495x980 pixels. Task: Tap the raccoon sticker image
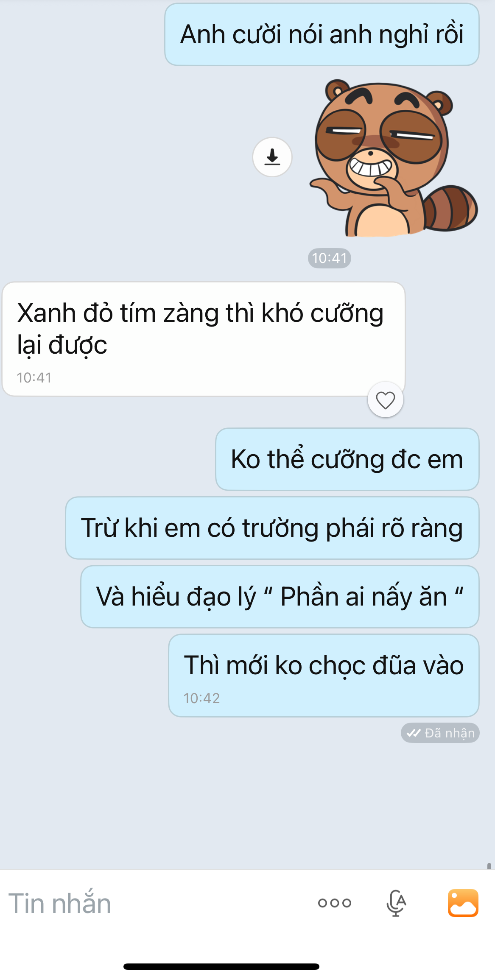coord(394,158)
